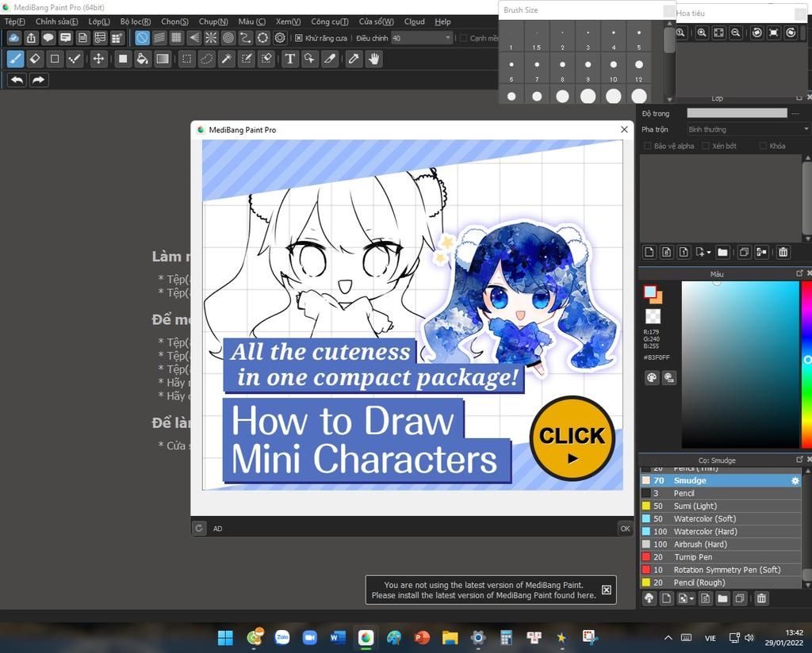812x653 pixels.
Task: Open the Chỉnh sửa(E) menu
Action: (57, 21)
